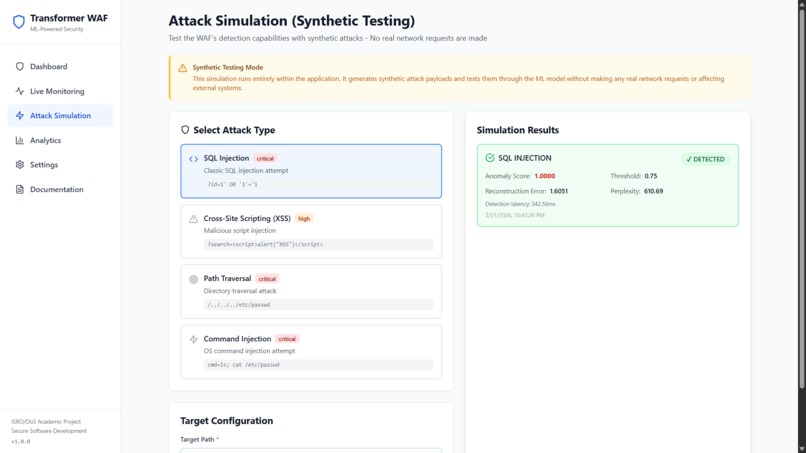The image size is (806, 453).
Task: Click the ISRO/DoS Academic Project footer text
Action: [46, 422]
